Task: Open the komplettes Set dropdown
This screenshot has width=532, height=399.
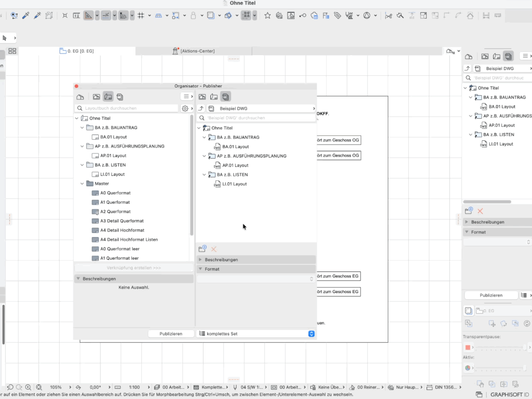Action: tap(256, 333)
